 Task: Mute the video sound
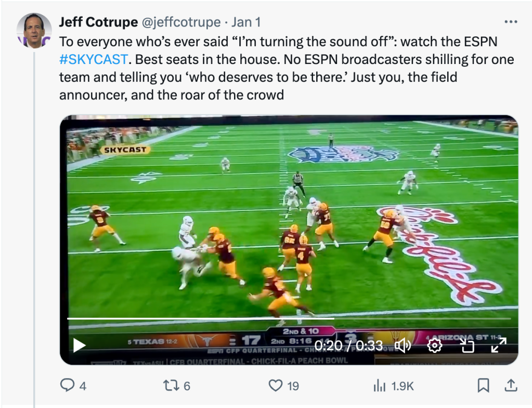(403, 346)
